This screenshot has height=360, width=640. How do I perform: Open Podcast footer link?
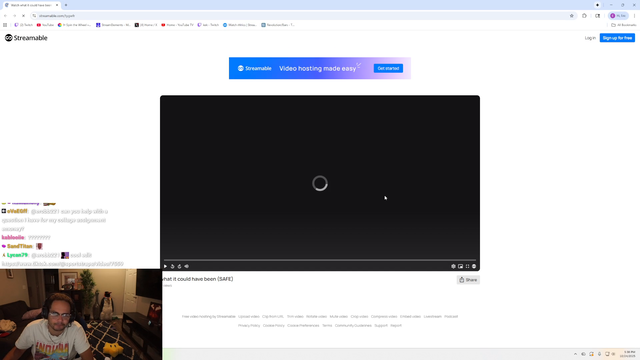(x=451, y=316)
